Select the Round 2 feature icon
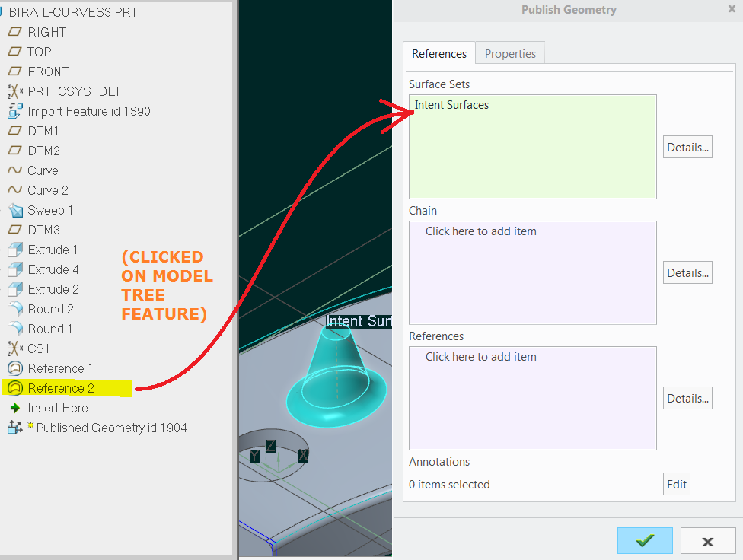743x560 pixels. 14,309
